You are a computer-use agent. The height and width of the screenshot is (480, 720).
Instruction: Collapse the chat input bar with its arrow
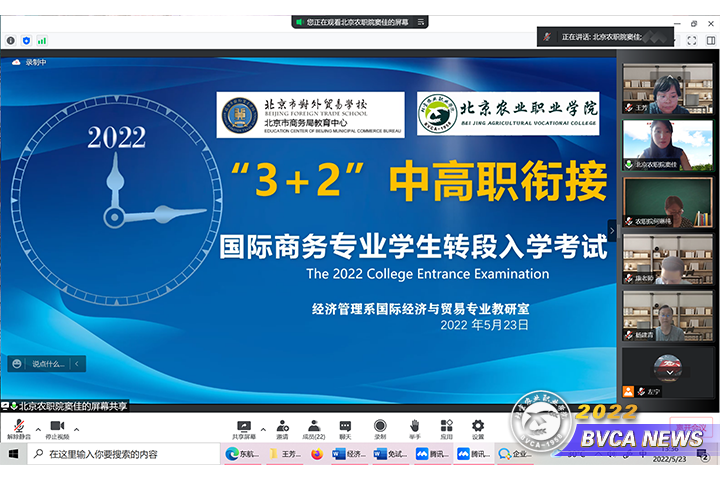tap(78, 364)
